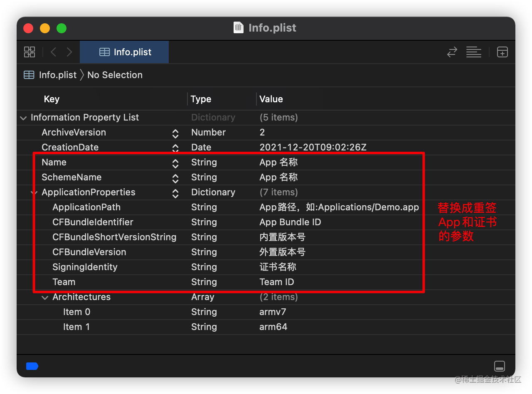Click the ArchiveVersion value 2
532x394 pixels.
point(262,132)
